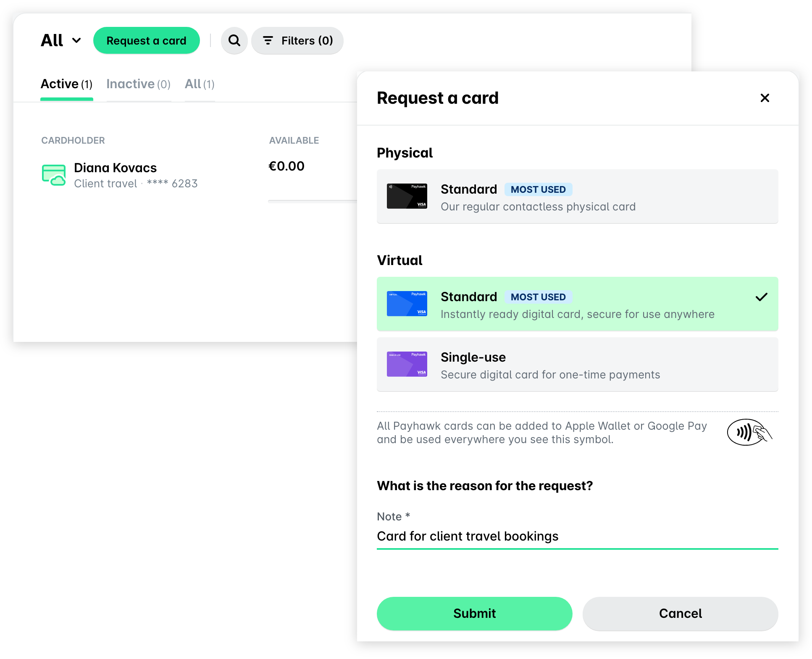812x659 pixels.
Task: Select the Physical Standard card option
Action: (577, 196)
